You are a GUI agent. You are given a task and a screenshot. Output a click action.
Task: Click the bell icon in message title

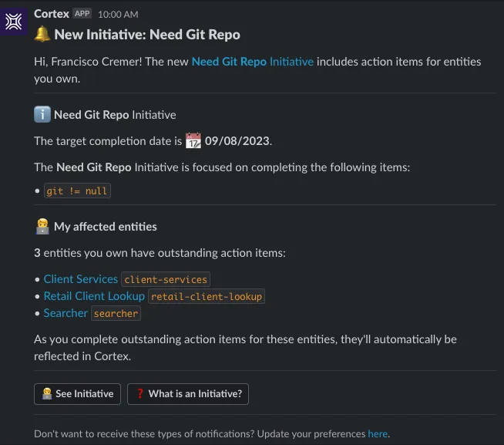point(42,35)
